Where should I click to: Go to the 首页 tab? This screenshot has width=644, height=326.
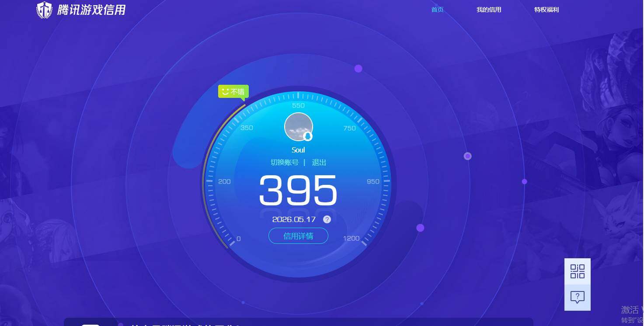point(437,10)
